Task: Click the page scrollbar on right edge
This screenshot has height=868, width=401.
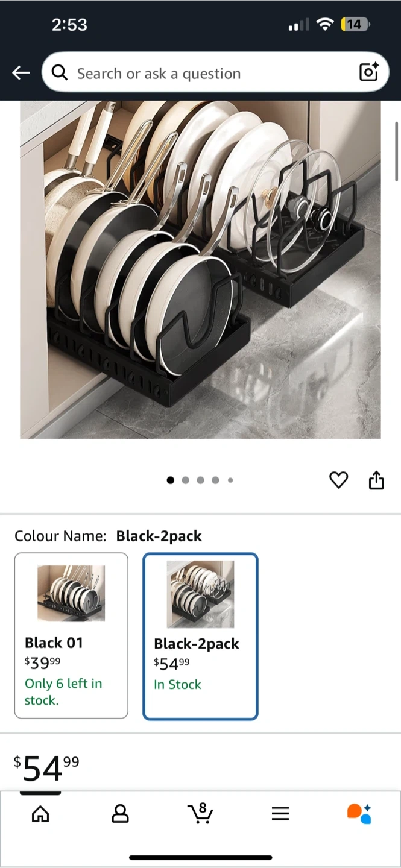Action: [396, 151]
